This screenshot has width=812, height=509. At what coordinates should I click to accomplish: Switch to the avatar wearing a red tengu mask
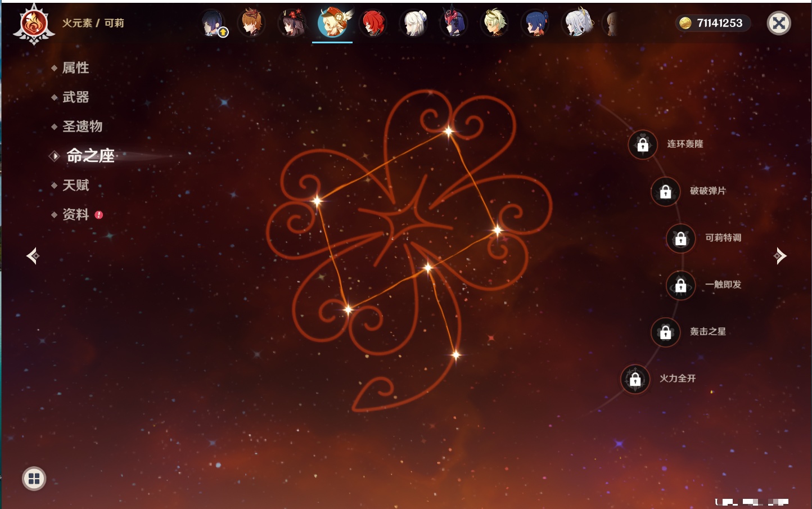tap(454, 23)
